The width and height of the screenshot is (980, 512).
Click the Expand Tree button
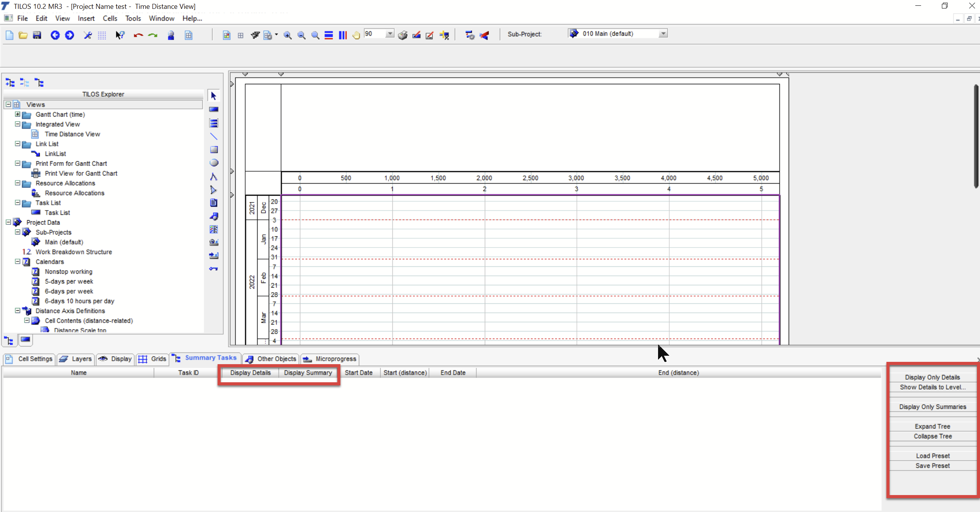click(x=932, y=426)
